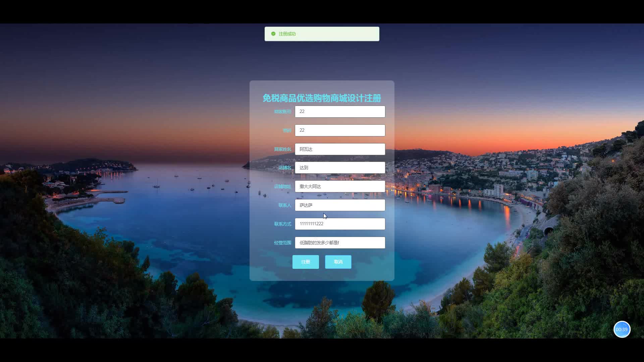The width and height of the screenshot is (644, 362).
Task: Click the blue 00:39 recording timer
Action: point(622,329)
